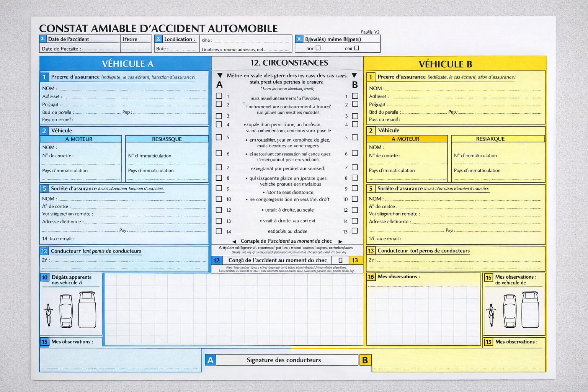
Task: Check the 'nor' box in the top header
Action: tap(318, 48)
